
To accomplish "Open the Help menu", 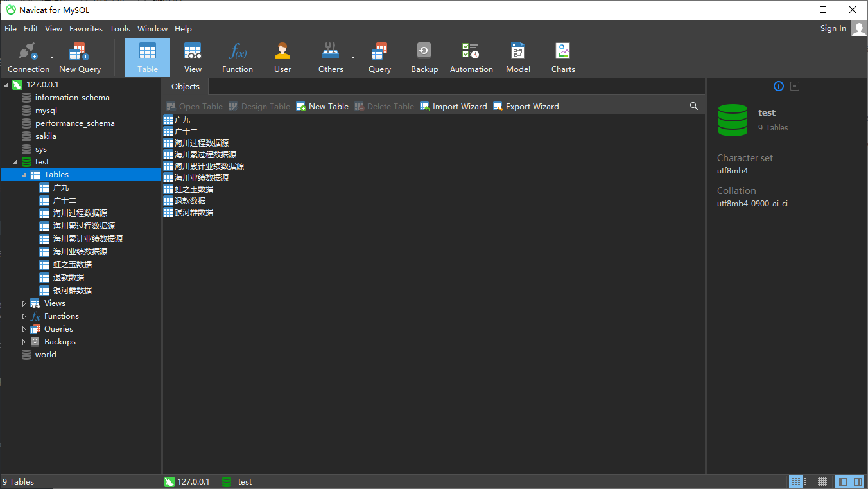I will click(x=183, y=29).
